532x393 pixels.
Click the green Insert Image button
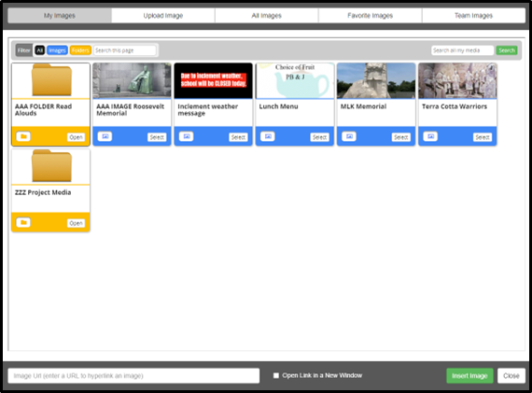pos(469,375)
